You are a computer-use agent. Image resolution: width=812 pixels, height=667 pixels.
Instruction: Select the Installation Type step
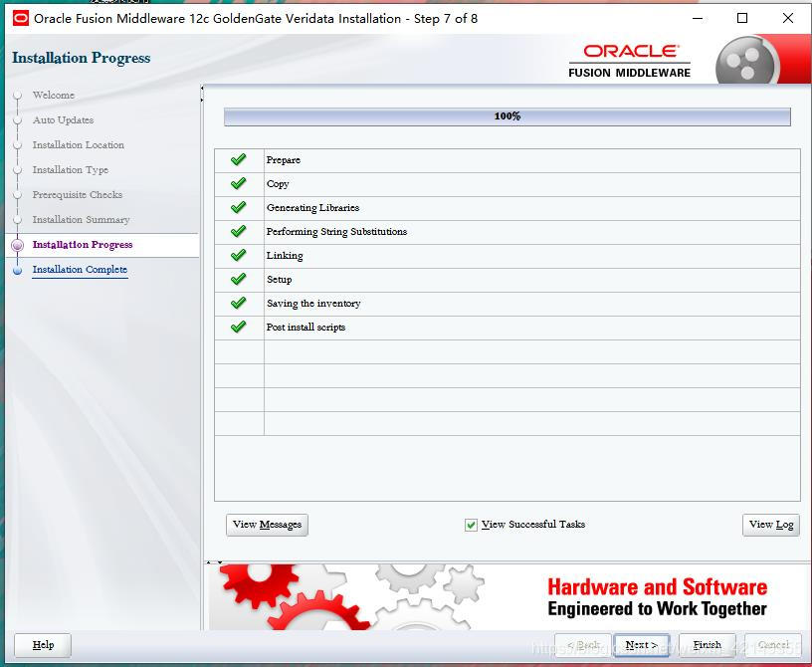71,170
